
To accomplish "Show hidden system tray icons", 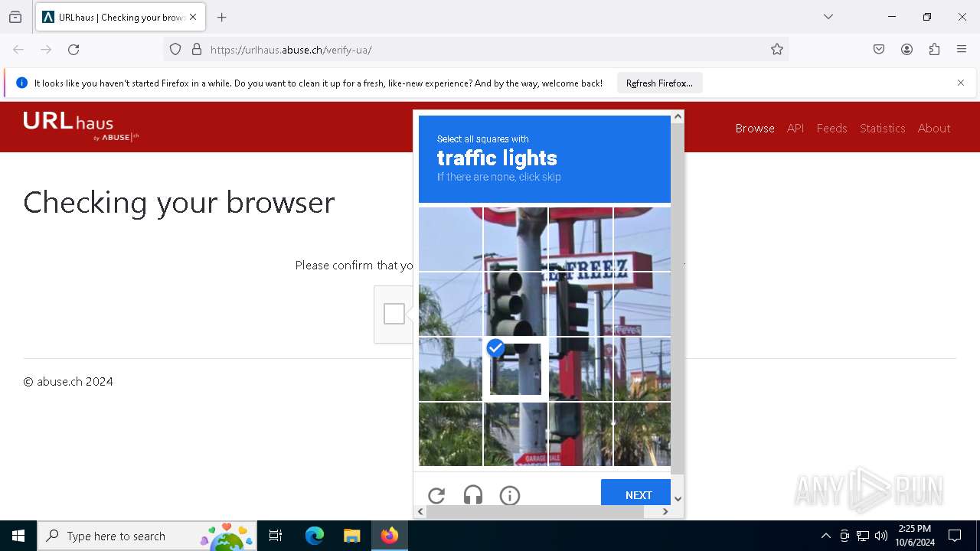I will [825, 536].
